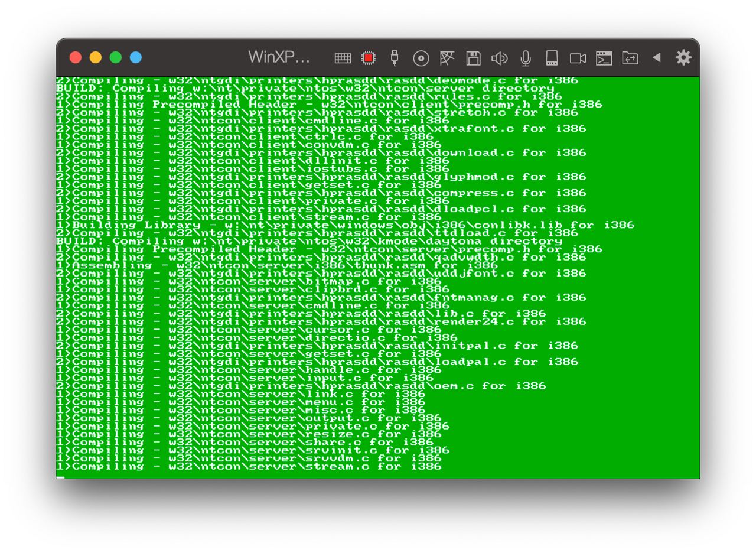Click the blue round window button

click(136, 57)
